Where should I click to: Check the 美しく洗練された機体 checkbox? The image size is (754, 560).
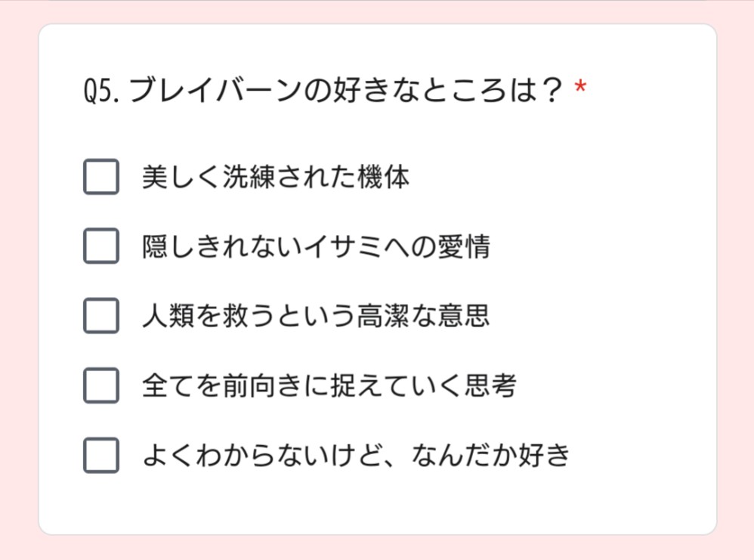100,177
